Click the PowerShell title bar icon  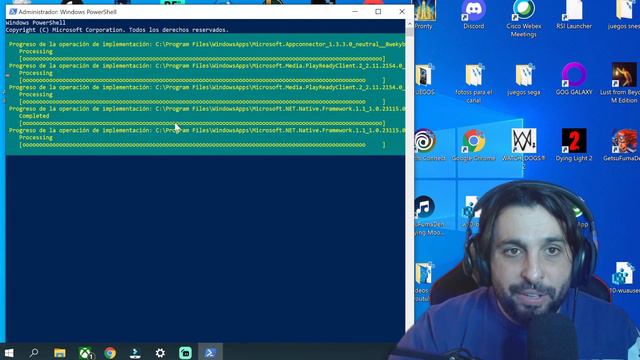[13, 12]
